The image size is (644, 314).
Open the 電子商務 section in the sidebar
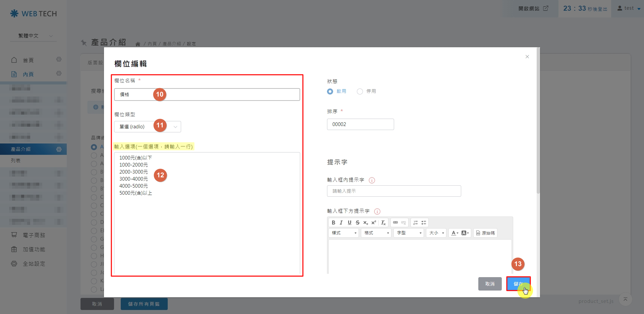click(34, 235)
